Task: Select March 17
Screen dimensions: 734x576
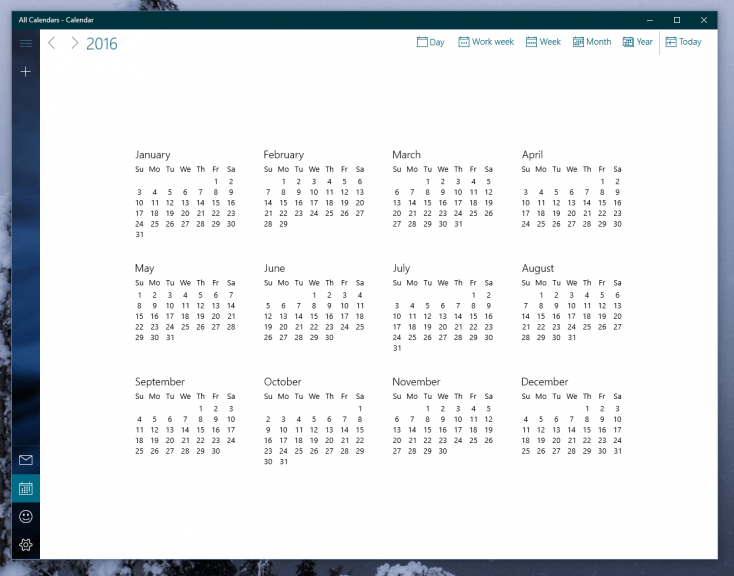Action: 458,203
